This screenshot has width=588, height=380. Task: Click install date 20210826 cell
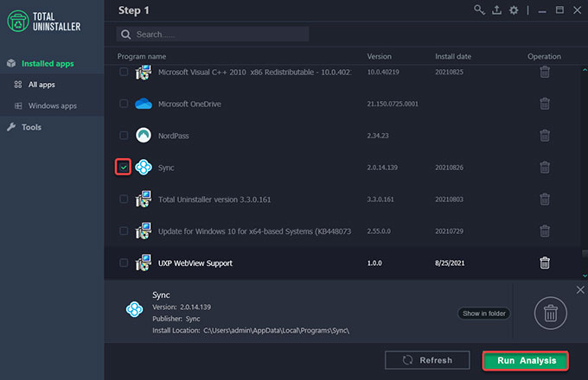449,168
